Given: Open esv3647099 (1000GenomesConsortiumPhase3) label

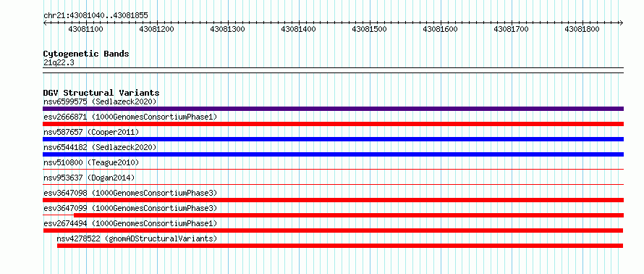Looking at the screenshot, I should tap(130, 208).
